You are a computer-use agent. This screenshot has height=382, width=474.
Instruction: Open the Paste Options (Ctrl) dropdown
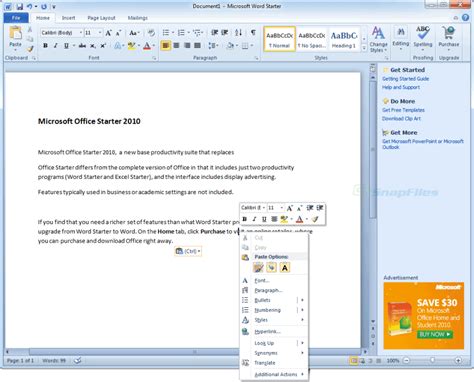click(188, 251)
